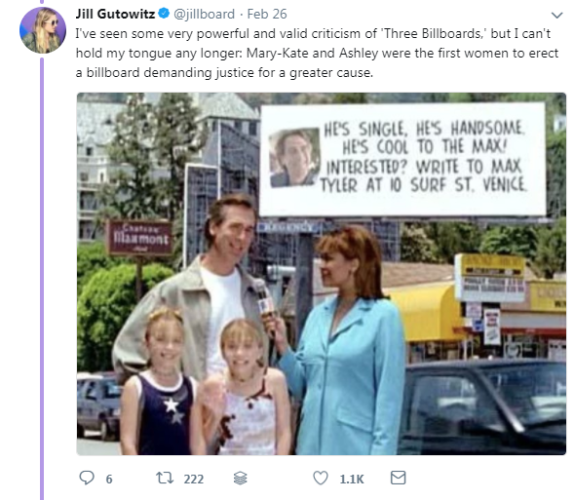Click the 1.1K likes count

(352, 479)
